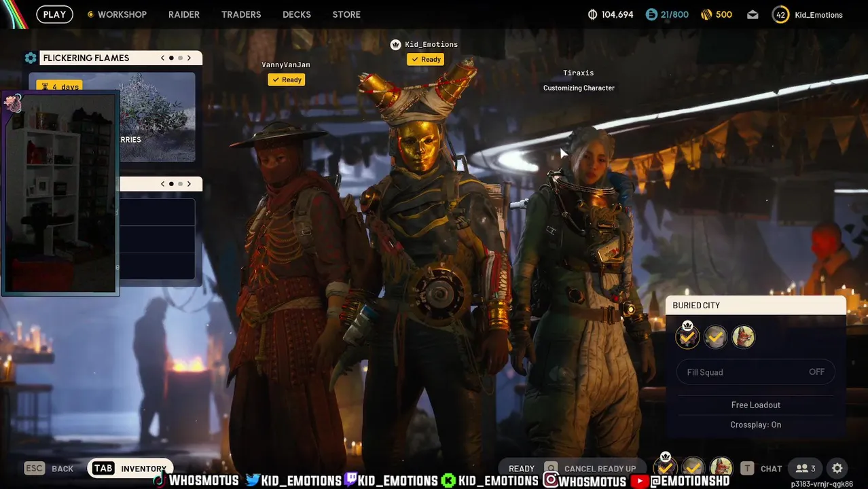Viewport: 868px width, 489px height.
Task: Select second page dot of Flickering Flames
Action: click(180, 58)
